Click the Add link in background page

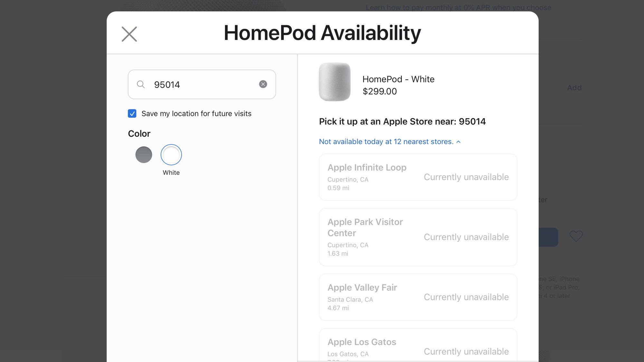pyautogui.click(x=574, y=88)
